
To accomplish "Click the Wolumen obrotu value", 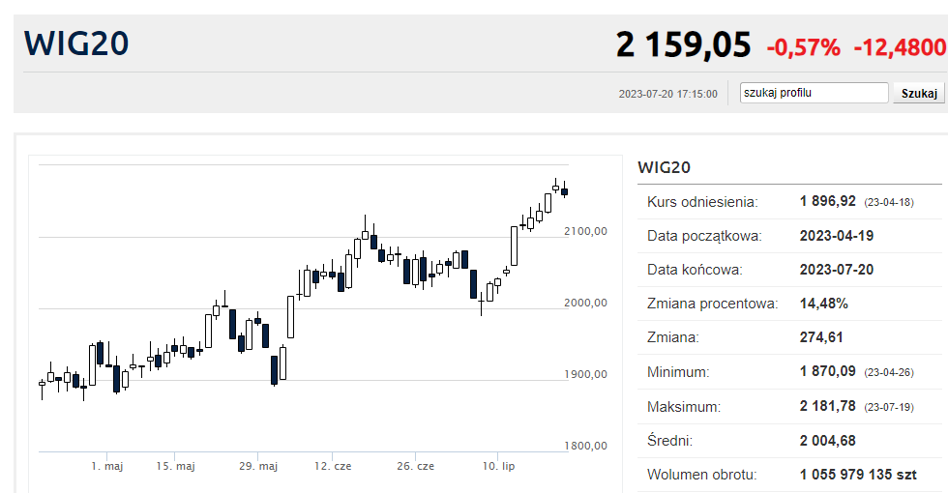I will [858, 475].
